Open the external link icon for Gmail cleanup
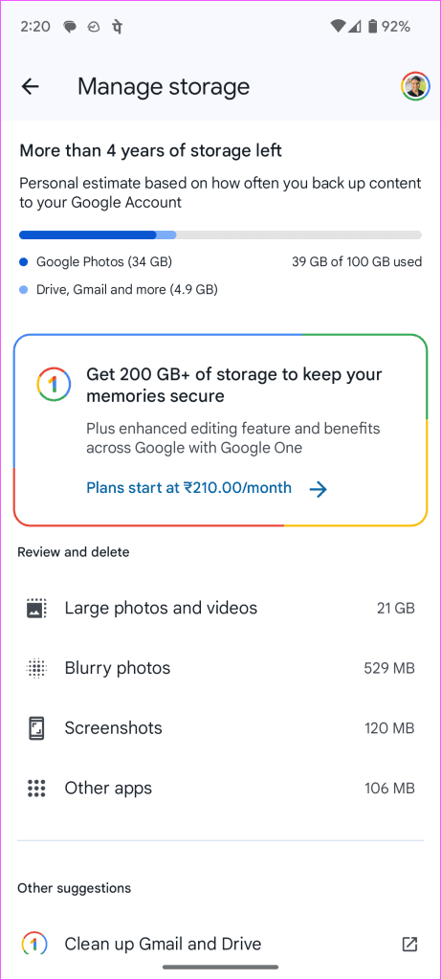This screenshot has height=980, width=441. [x=409, y=944]
